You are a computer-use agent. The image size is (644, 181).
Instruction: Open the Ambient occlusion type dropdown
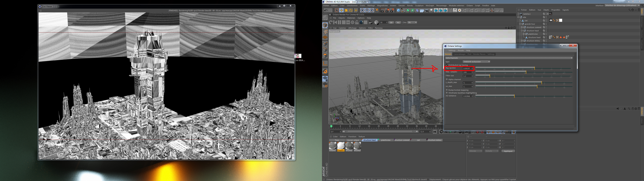coord(476,62)
